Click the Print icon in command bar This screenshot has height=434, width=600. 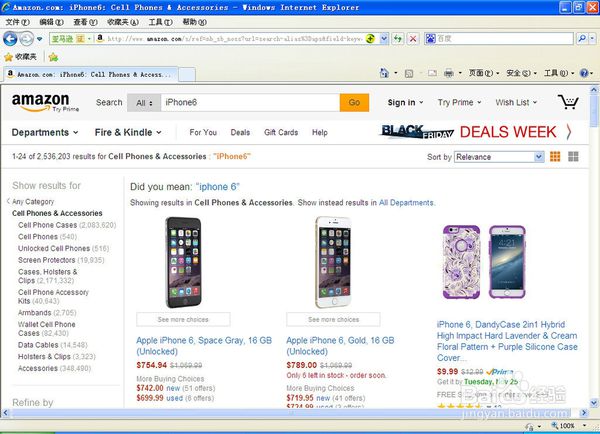(x=448, y=73)
